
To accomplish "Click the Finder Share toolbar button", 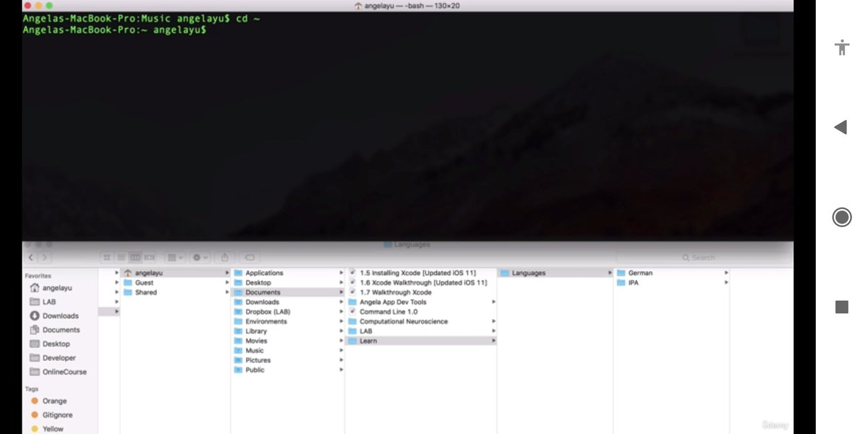I will point(225,258).
